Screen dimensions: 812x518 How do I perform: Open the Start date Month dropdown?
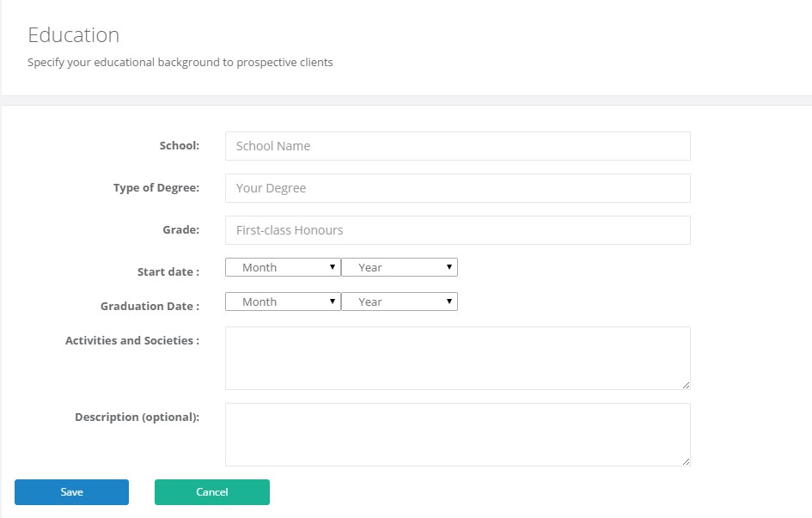point(283,267)
